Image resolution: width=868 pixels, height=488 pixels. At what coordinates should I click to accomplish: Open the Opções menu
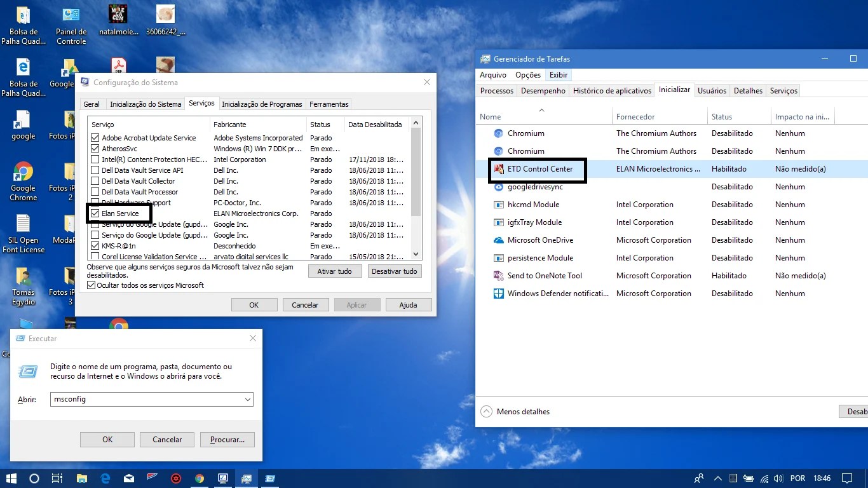pos(528,75)
